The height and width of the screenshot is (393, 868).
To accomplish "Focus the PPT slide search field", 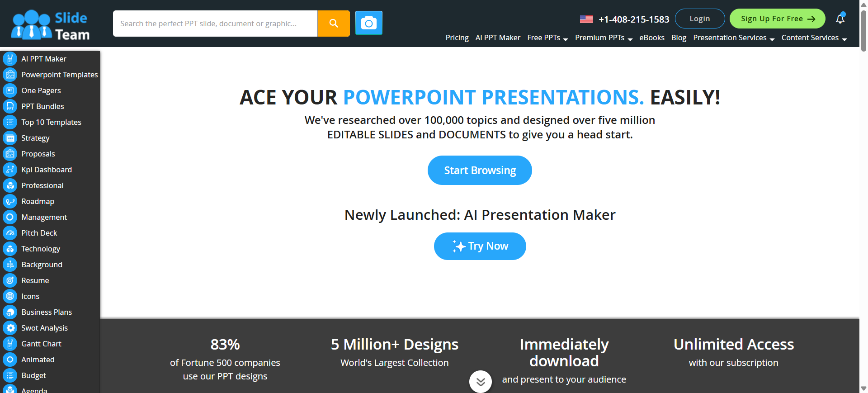I will click(215, 24).
